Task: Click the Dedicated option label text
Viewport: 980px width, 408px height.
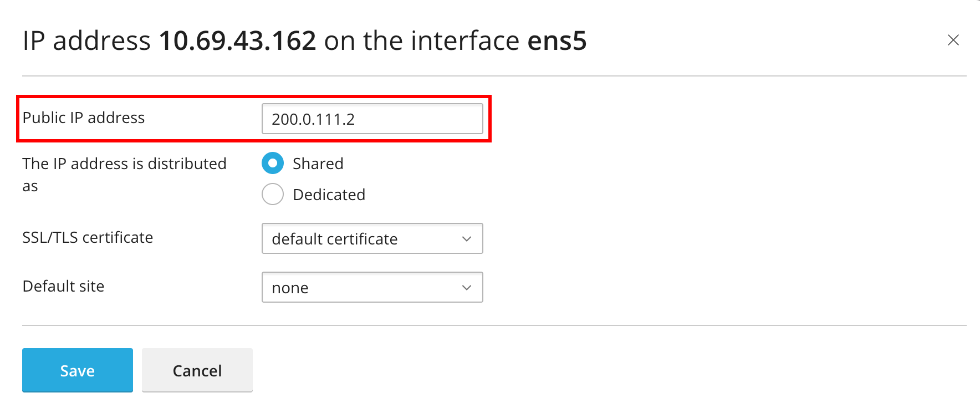Action: (x=329, y=195)
